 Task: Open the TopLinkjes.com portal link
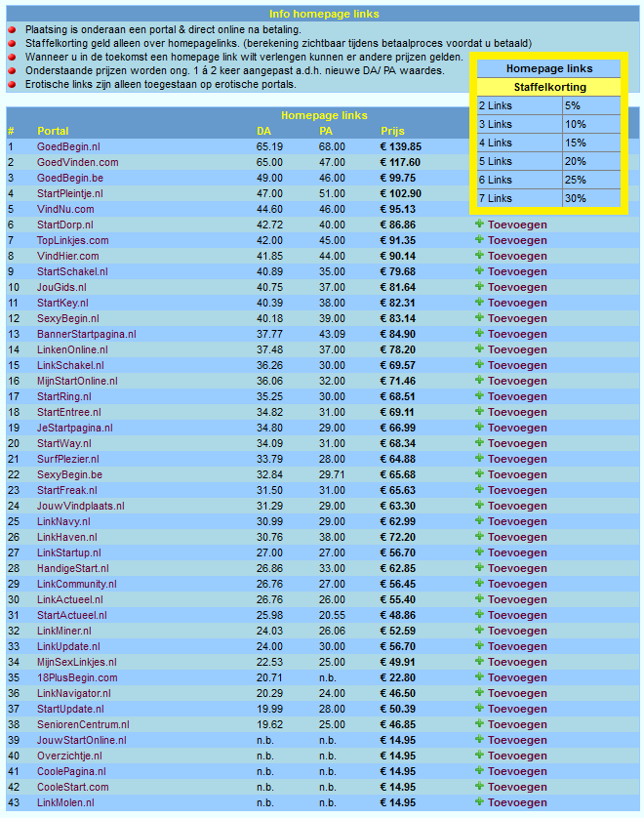(72, 240)
